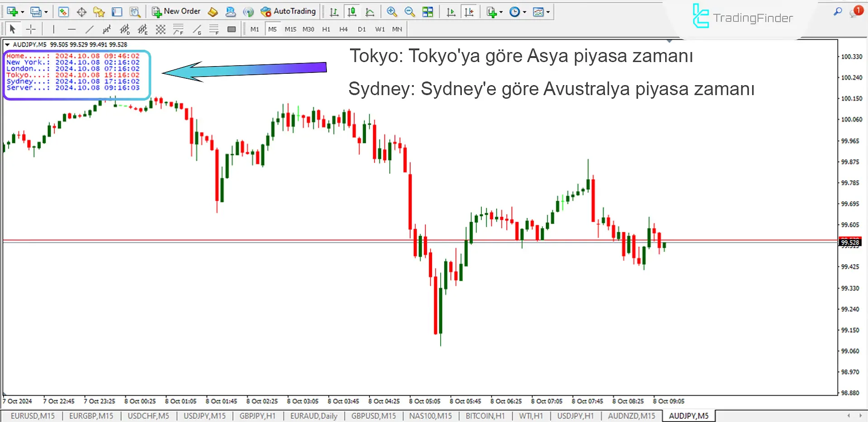Viewport: 868px width, 422px height.
Task: Select the M30 timeframe button
Action: point(308,29)
